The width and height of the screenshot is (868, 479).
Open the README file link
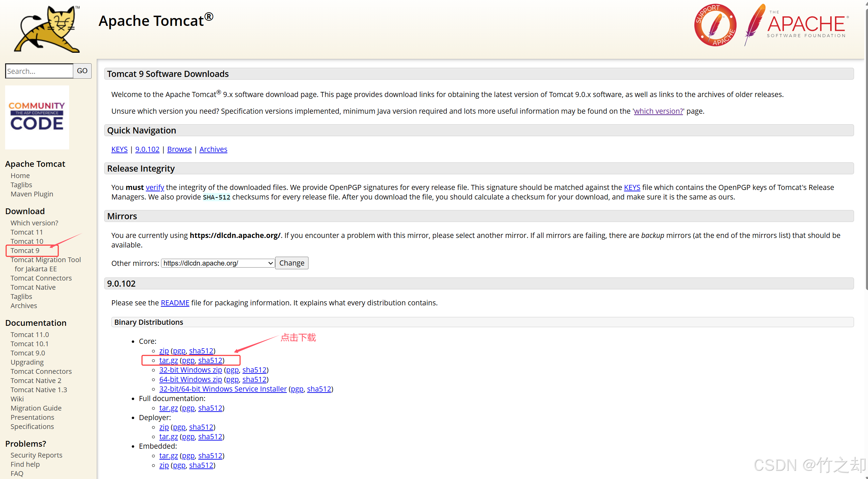pos(175,303)
